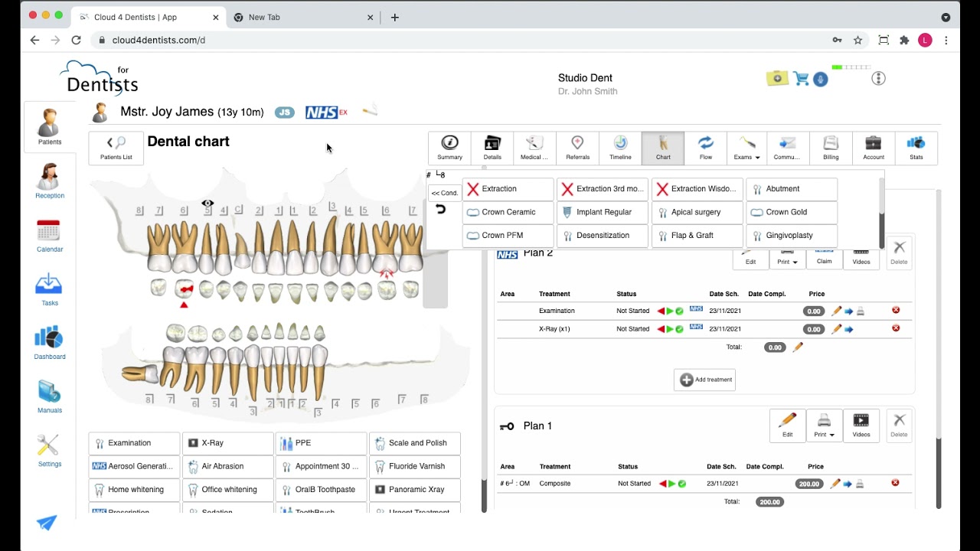
Task: Open the Referrals tab
Action: pos(577,148)
